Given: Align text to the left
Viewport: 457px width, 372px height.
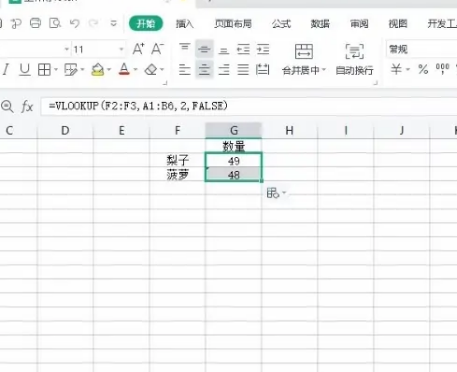Looking at the screenshot, I should click(x=185, y=70).
